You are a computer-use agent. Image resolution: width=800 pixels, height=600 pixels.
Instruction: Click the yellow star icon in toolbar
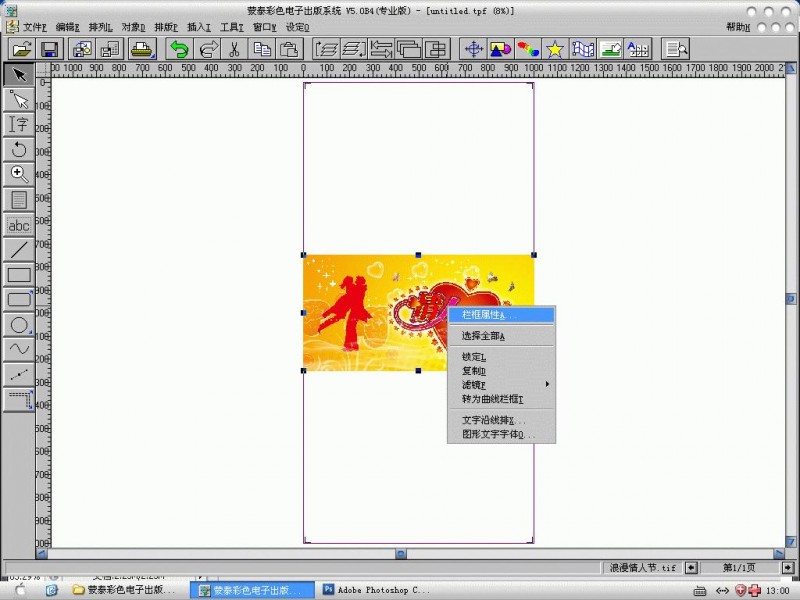(554, 49)
